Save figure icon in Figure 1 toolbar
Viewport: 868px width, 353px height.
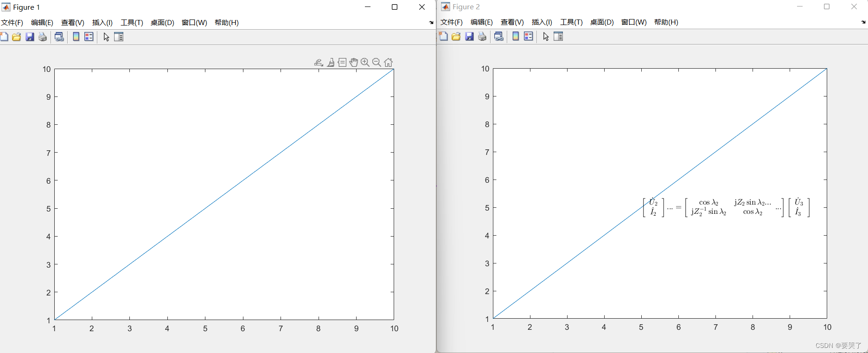30,37
